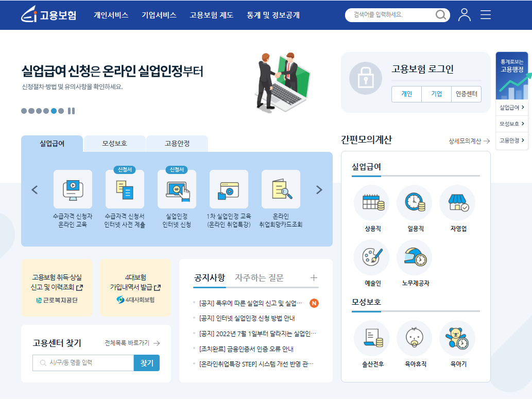Open 수급자격 신청서 인터넷 사전 제출 icon
This screenshot has width=532, height=401.
[125, 189]
